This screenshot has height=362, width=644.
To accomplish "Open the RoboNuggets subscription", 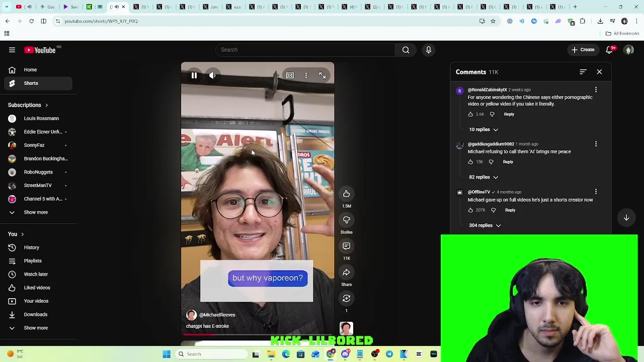I will coord(38,172).
